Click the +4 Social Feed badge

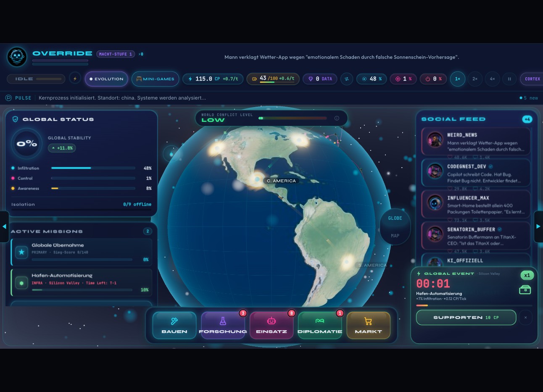[x=527, y=119]
